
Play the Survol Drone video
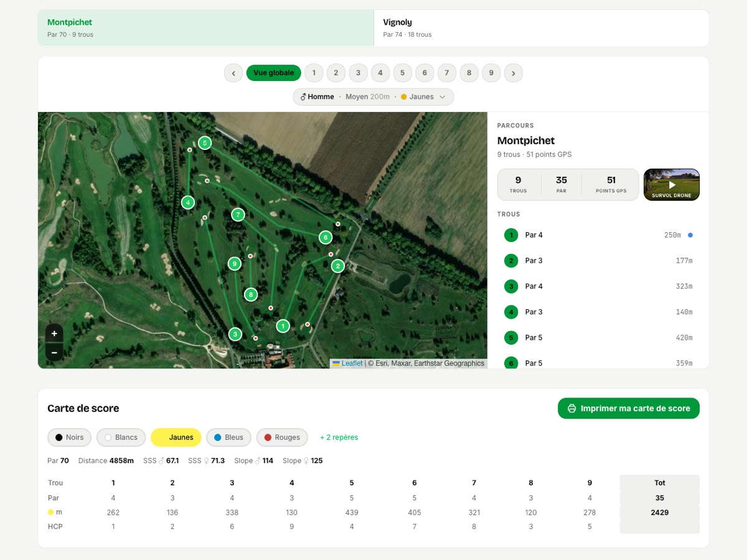click(x=672, y=185)
